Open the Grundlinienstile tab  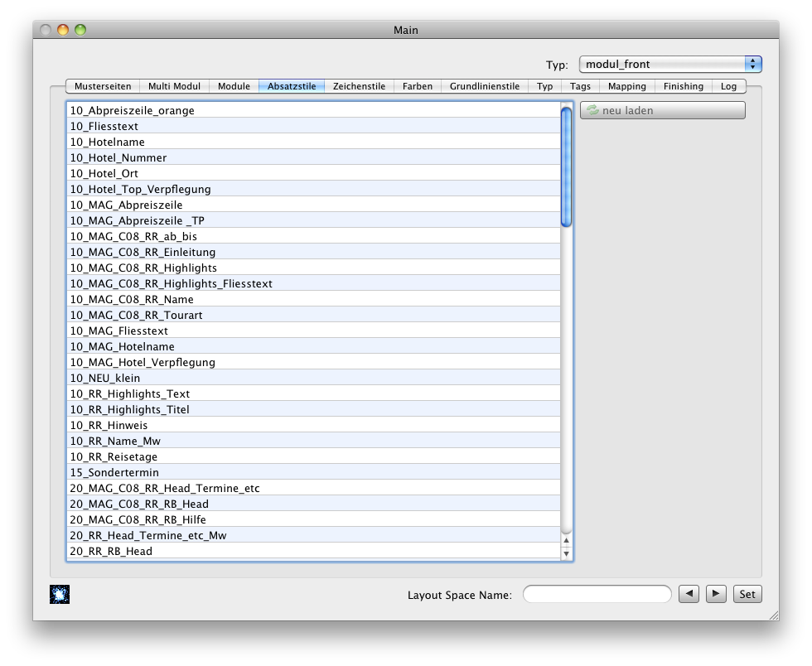(x=485, y=86)
